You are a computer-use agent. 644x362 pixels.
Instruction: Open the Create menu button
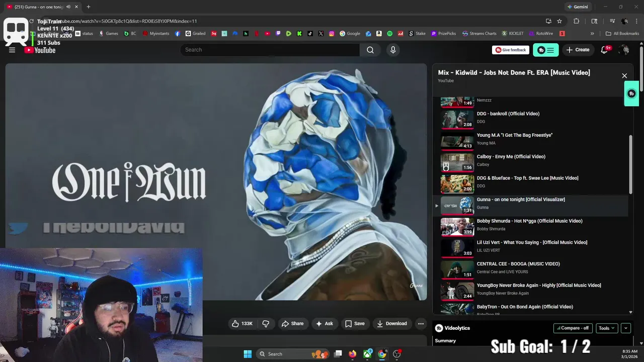[x=578, y=50]
